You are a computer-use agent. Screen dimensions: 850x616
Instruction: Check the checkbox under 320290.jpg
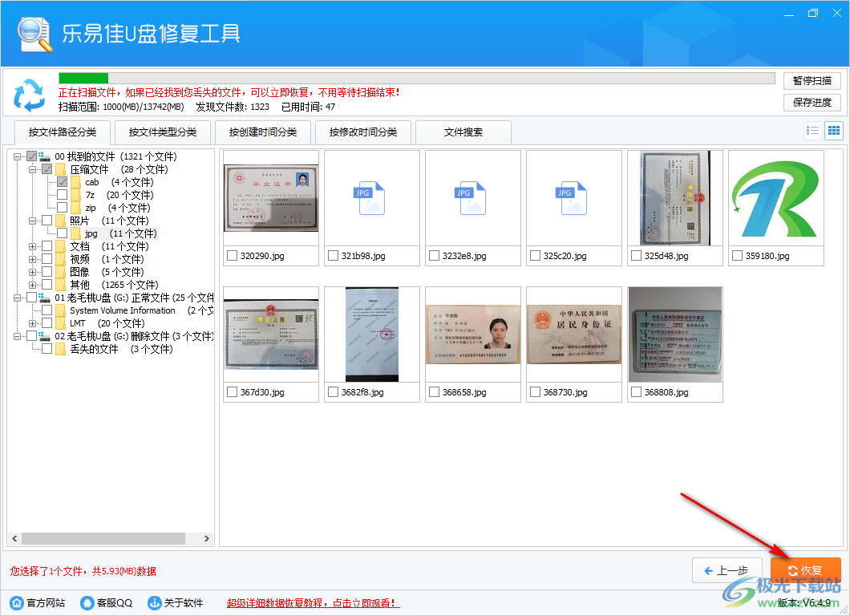click(232, 255)
